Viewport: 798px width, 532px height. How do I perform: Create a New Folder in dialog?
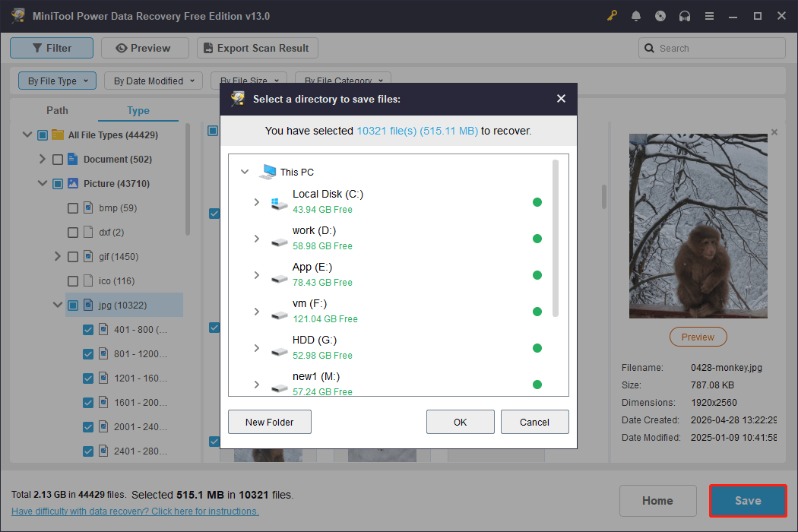tap(270, 422)
